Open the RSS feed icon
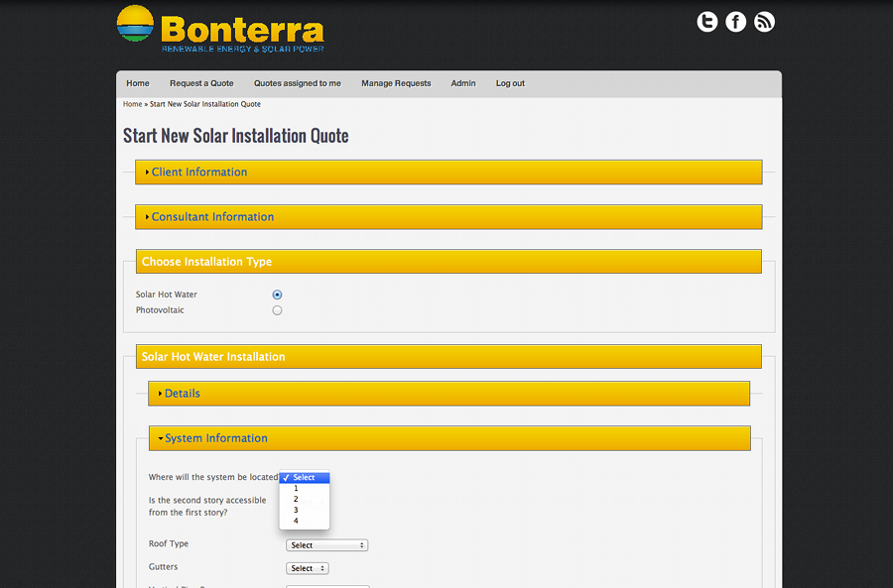The width and height of the screenshot is (893, 588). (764, 22)
